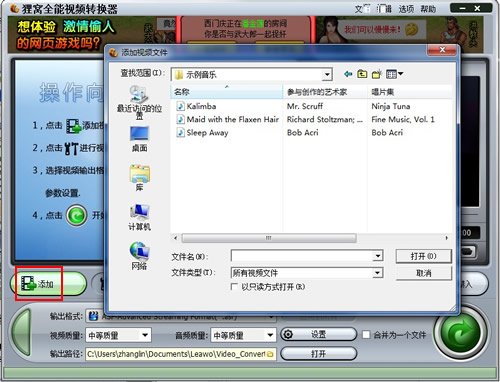The image size is (500, 382).
Task: Minimize the main converter window
Action: pos(462,8)
